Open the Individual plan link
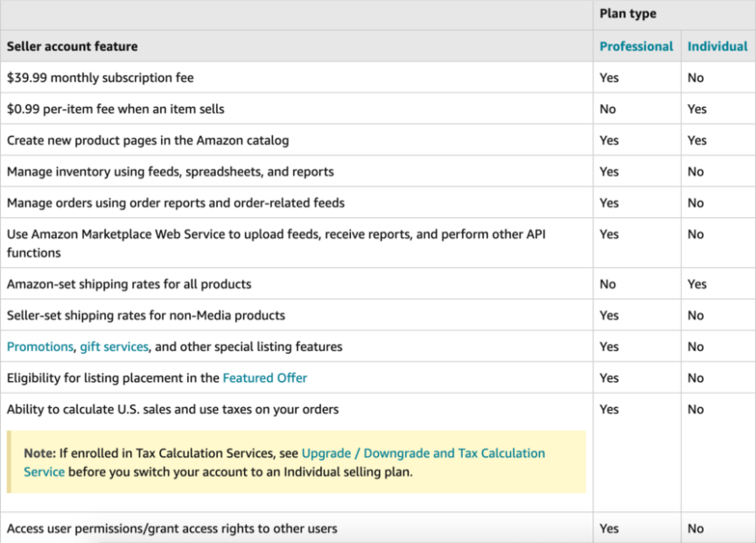 coord(717,46)
